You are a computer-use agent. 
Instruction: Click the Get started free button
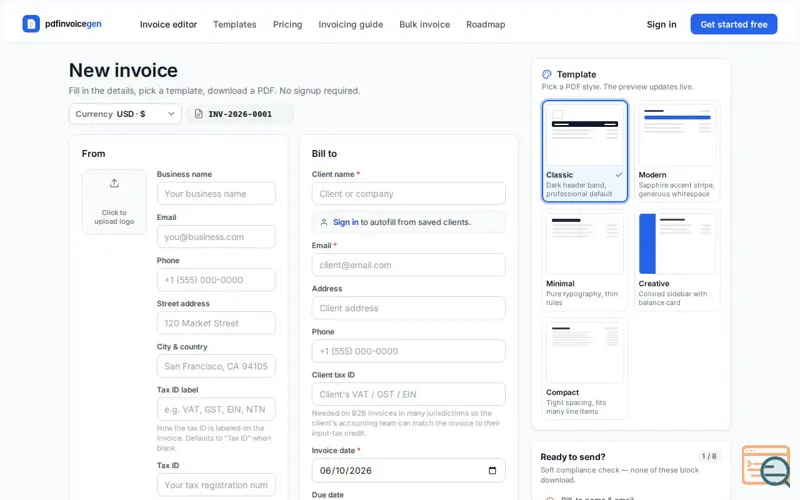734,24
